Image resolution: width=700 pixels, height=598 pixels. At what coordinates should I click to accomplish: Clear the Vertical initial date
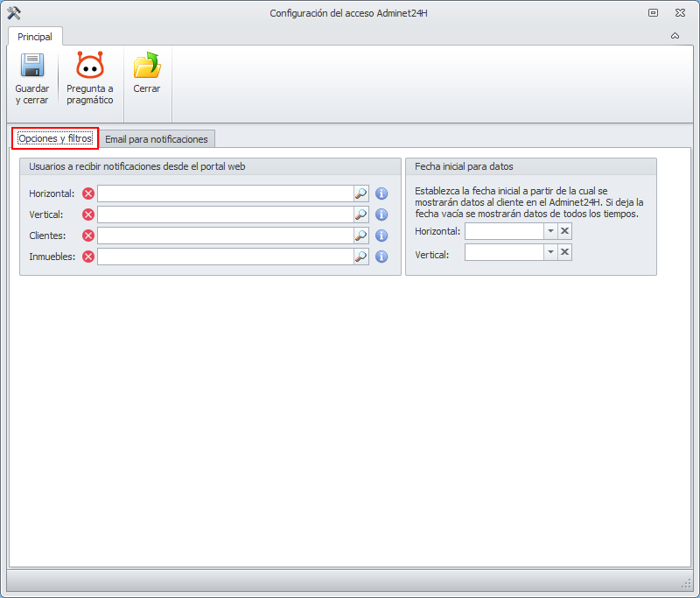click(x=564, y=252)
